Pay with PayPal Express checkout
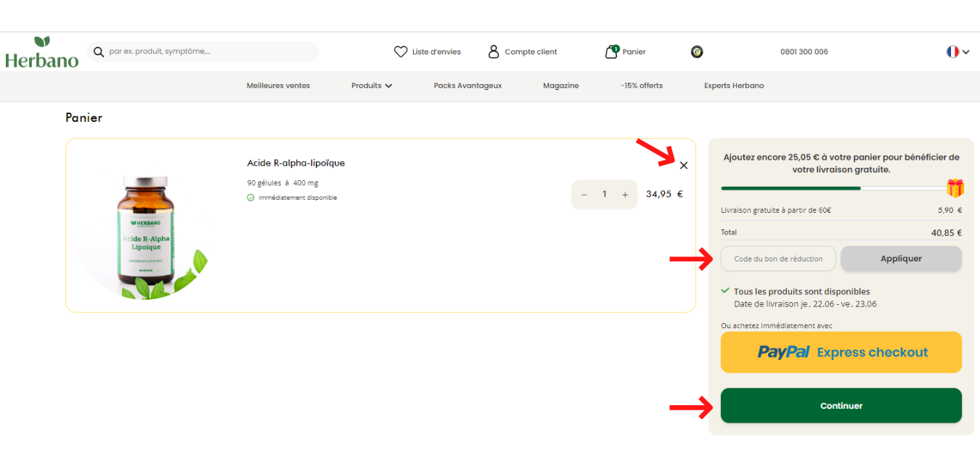 tap(841, 352)
